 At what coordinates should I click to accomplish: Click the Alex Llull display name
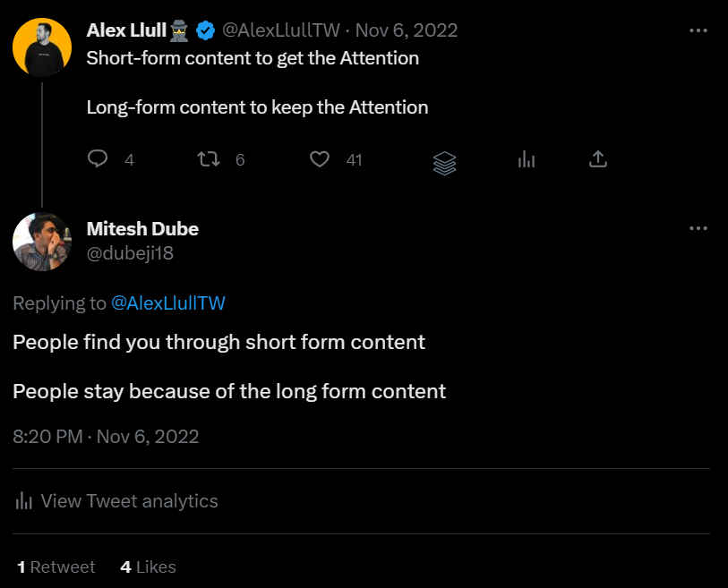[x=126, y=30]
